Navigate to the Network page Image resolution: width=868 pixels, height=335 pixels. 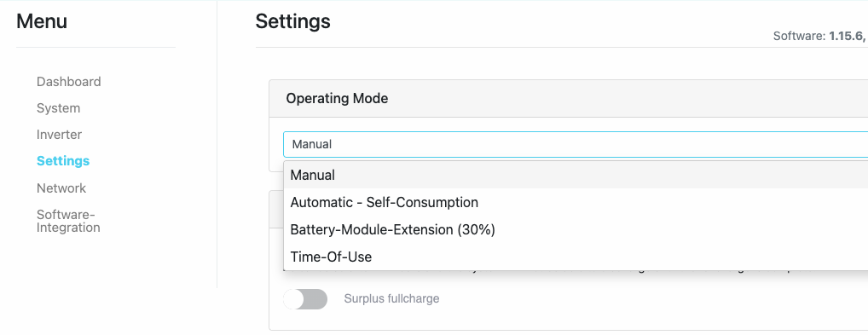point(61,188)
